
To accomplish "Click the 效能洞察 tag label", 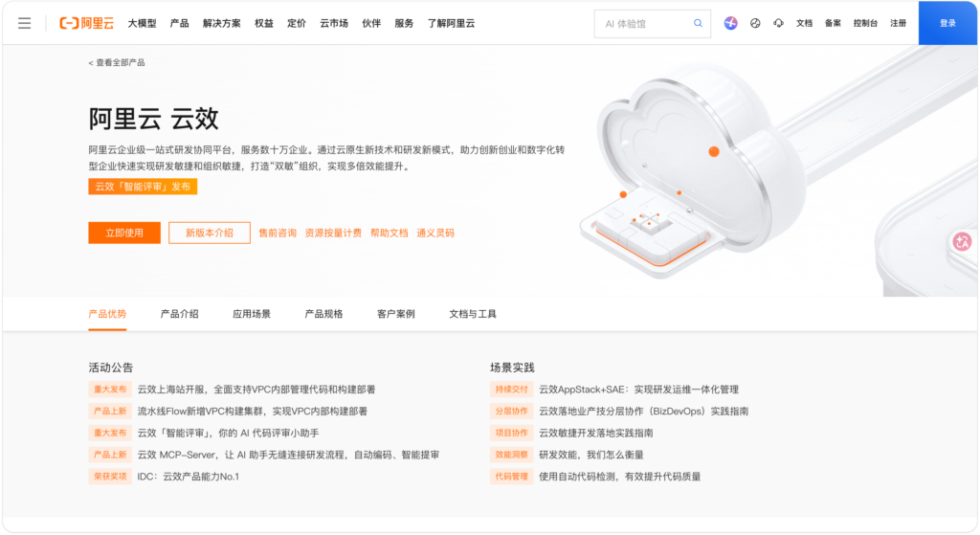I will click(x=511, y=455).
